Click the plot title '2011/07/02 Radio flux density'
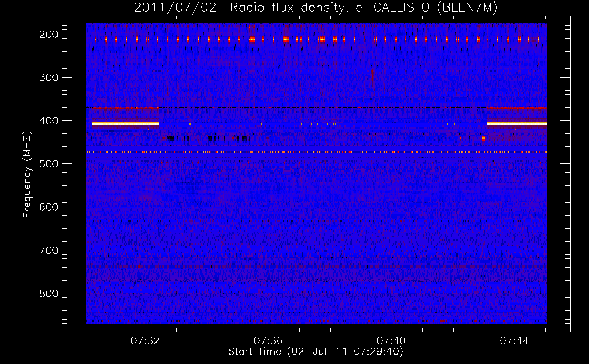 click(239, 8)
